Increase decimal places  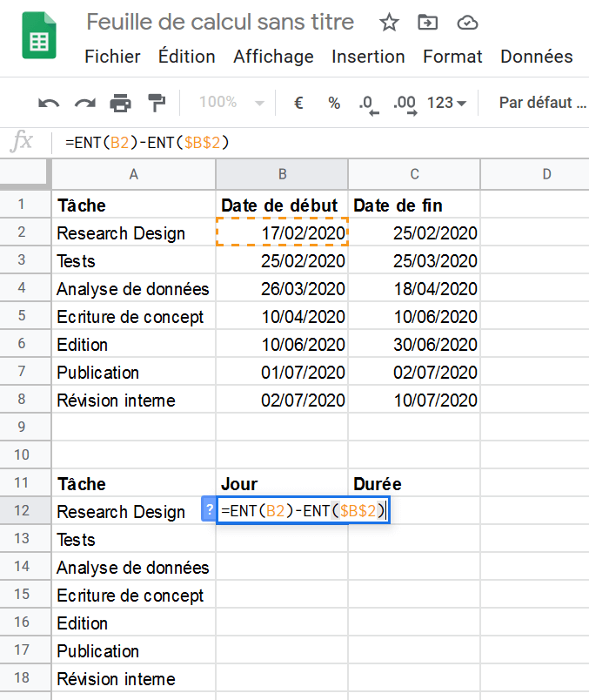click(x=405, y=104)
